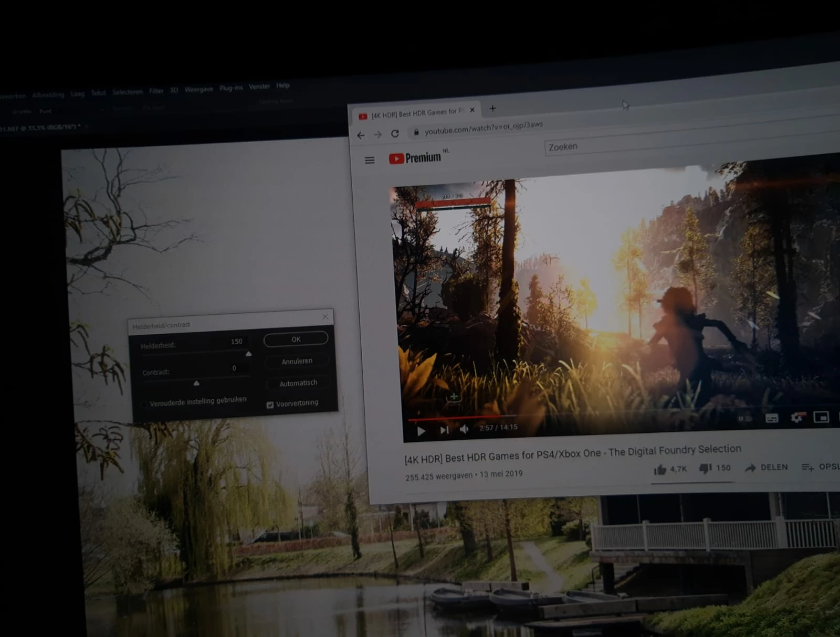840x637 pixels.
Task: Open the YouTube hamburger guide menu
Action: click(370, 160)
